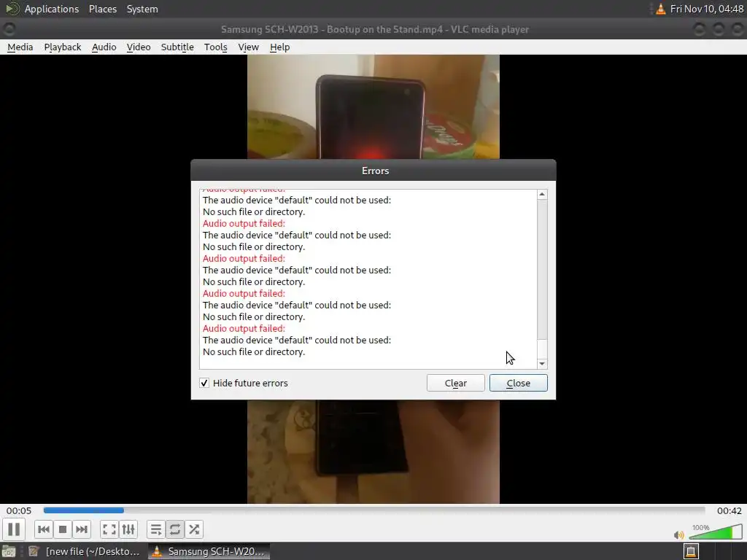The width and height of the screenshot is (747, 560).
Task: Set volume using the volume slider
Action: tap(716, 532)
